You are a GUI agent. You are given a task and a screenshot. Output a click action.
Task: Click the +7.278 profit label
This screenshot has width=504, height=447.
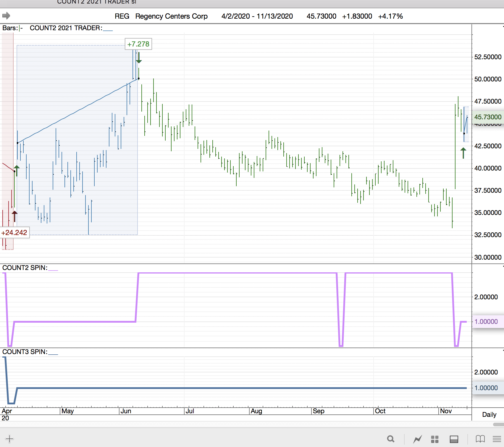pos(138,44)
